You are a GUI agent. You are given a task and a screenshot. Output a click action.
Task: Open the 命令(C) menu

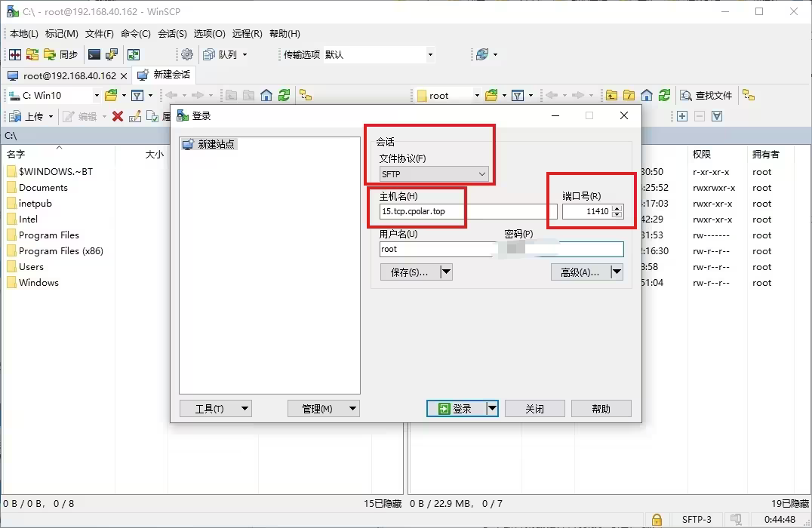pyautogui.click(x=136, y=34)
